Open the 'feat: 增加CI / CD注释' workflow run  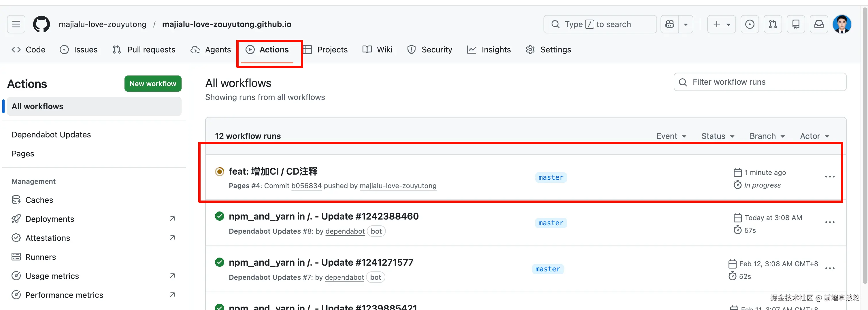(273, 171)
